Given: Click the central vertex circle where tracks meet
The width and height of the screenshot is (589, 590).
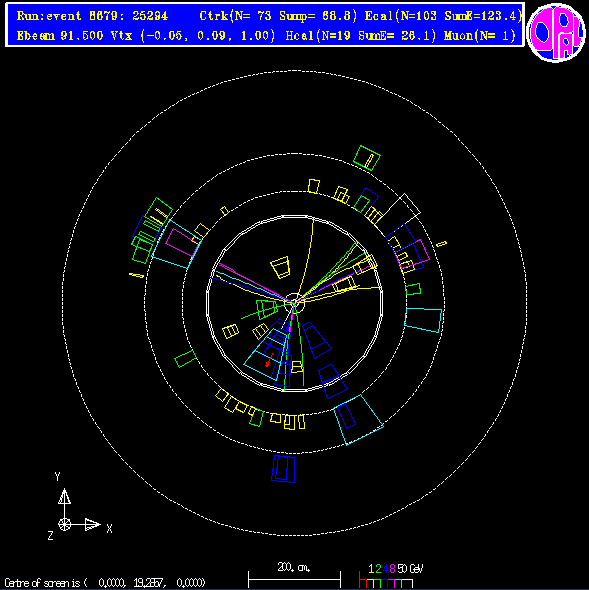Looking at the screenshot, I should pos(294,303).
